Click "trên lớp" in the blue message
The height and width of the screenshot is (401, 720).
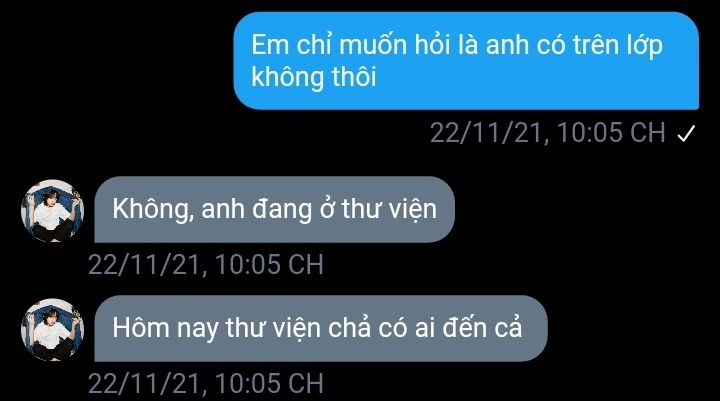tap(618, 45)
